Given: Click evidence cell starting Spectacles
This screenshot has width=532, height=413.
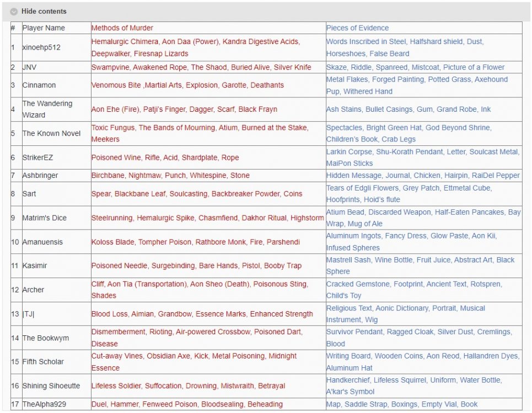Looking at the screenshot, I should pyautogui.click(x=424, y=133).
